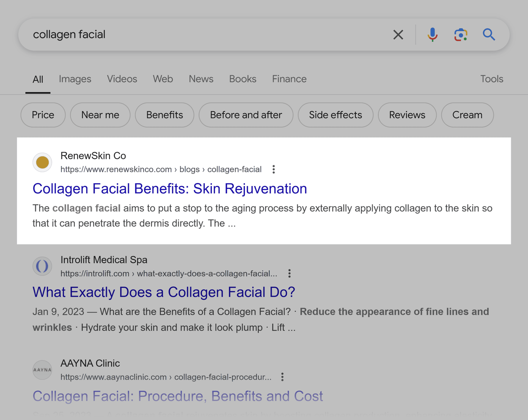Open 'What Exactly Does a Collagen Facial Do?' result
Screen dimensions: 528x420
click(164, 292)
